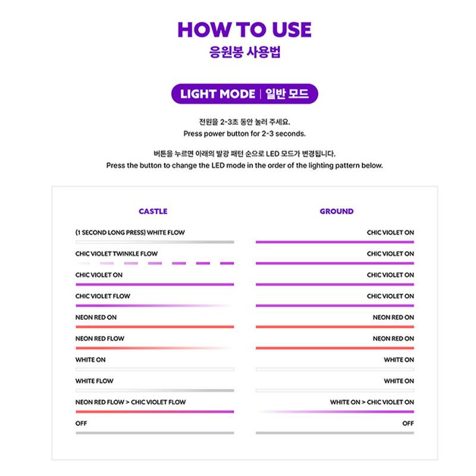
Task: Click gray bar under the long press WHITE FLOW label
Action: point(155,242)
